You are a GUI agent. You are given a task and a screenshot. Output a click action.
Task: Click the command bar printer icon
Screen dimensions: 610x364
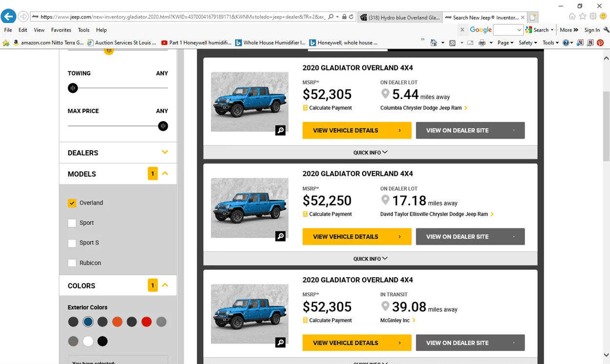tap(482, 43)
